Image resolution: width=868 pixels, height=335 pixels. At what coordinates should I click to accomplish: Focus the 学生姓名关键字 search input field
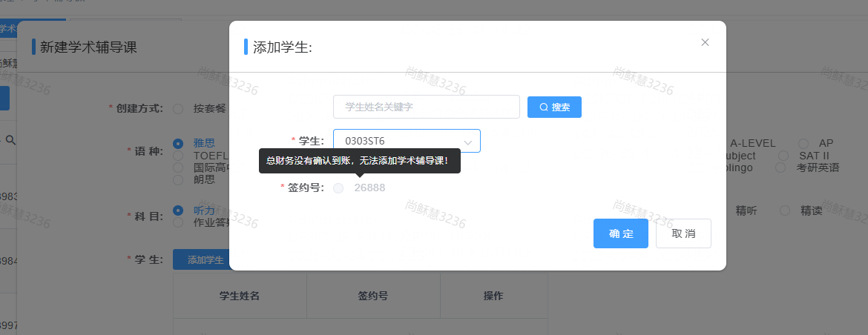[426, 107]
